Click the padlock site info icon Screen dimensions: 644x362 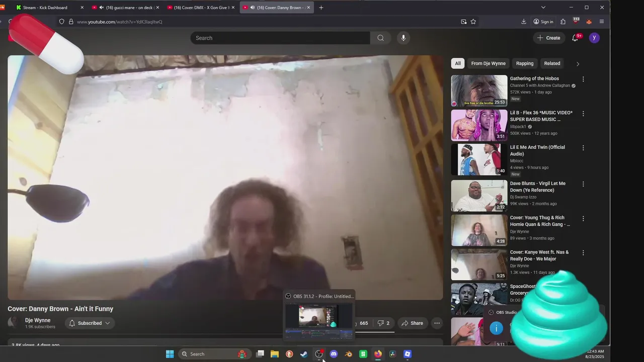(71, 22)
